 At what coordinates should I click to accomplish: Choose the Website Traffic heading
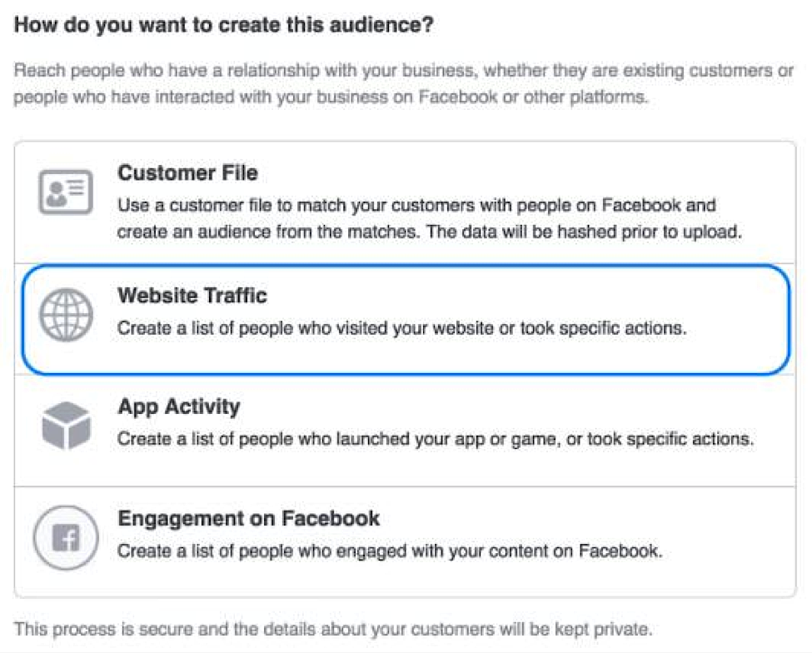click(192, 295)
